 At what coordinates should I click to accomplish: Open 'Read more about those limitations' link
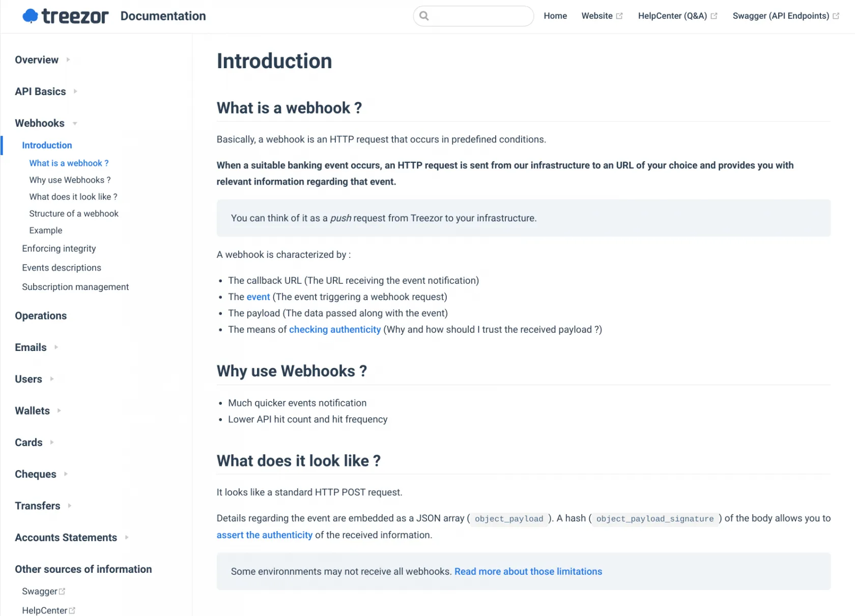[528, 572]
